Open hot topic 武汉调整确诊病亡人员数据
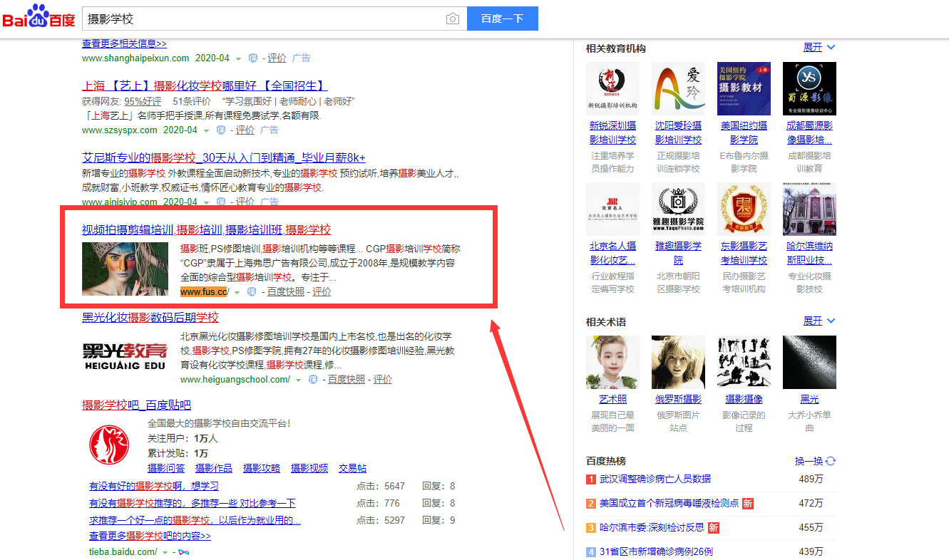Screen dimensions: 949x560 click(x=655, y=479)
